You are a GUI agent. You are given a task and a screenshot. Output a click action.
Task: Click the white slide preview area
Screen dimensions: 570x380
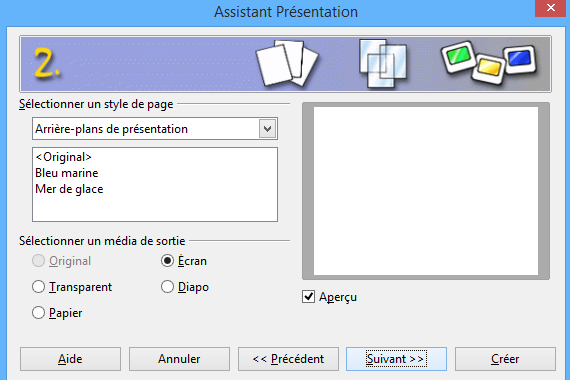pos(426,191)
